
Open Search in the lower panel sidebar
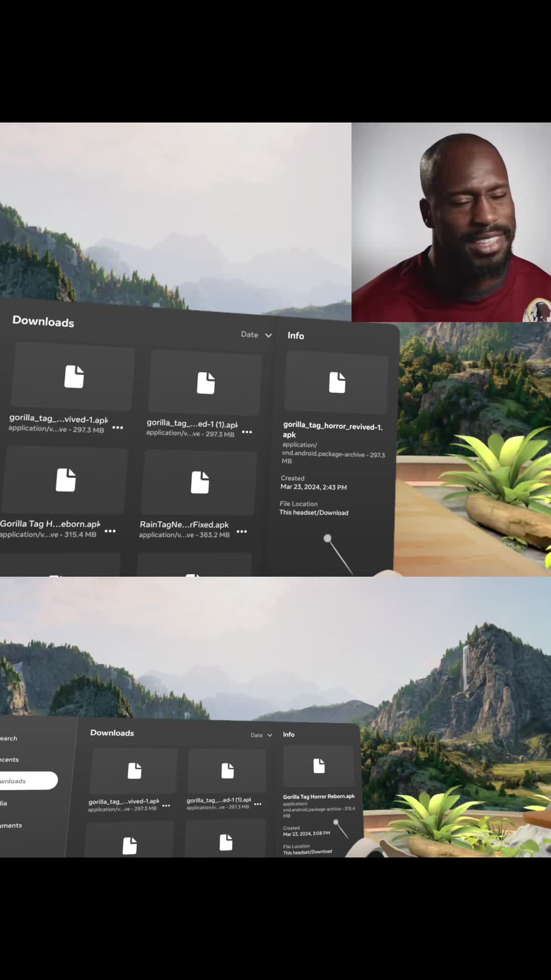[x=9, y=738]
